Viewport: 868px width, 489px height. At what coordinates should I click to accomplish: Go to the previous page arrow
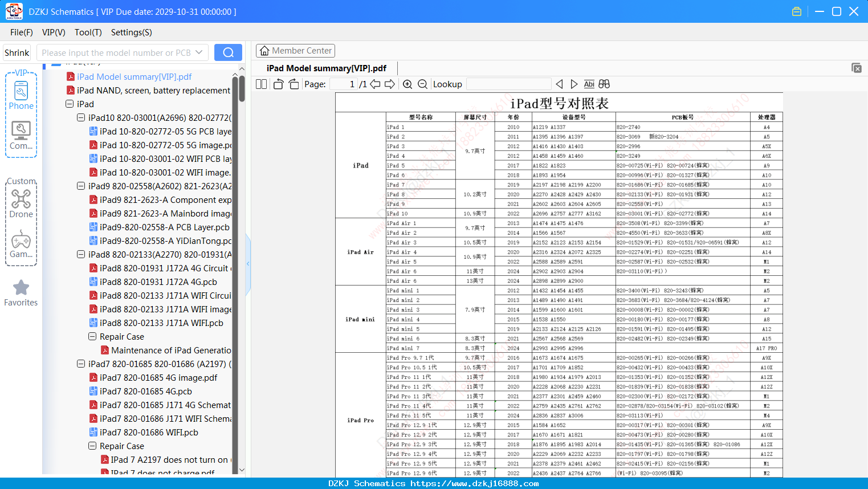[x=375, y=84]
